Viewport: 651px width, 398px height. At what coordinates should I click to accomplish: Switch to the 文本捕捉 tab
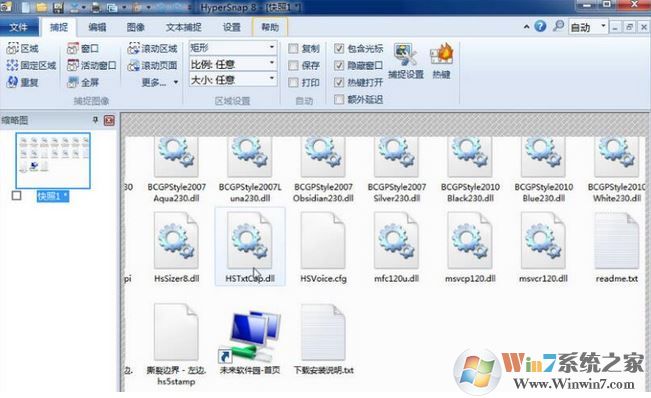pos(184,27)
